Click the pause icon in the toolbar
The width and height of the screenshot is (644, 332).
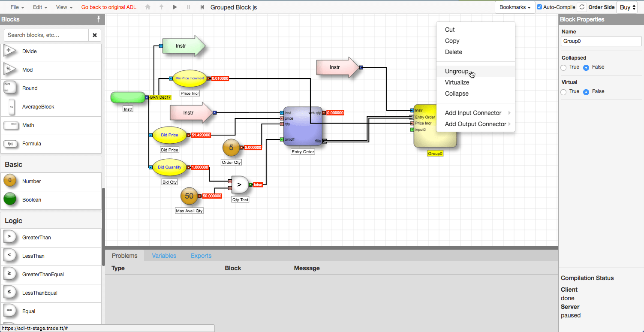coord(188,7)
